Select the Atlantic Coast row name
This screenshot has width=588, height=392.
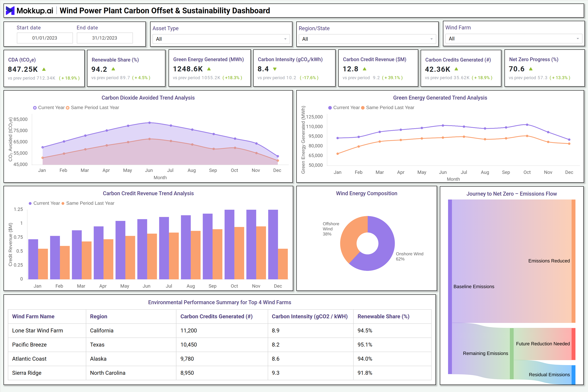pyautogui.click(x=29, y=359)
